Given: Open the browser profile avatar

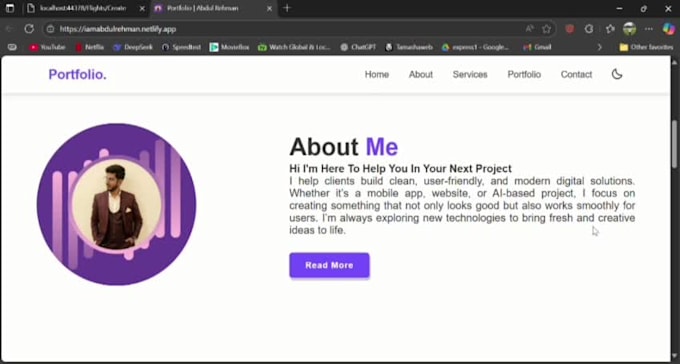Looking at the screenshot, I should click(629, 29).
